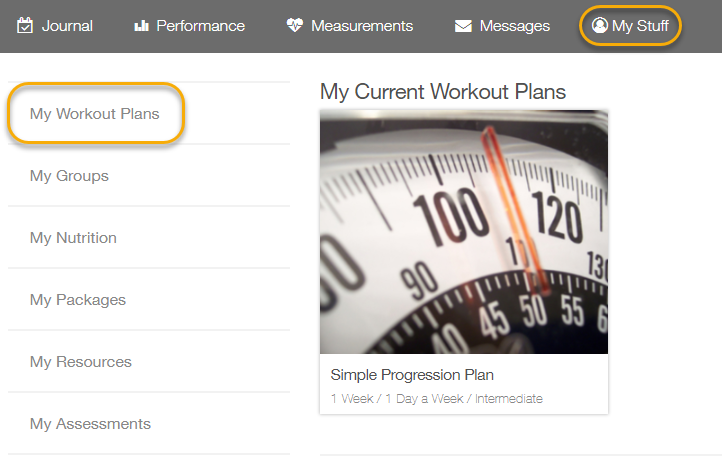Open My Assessments in the sidebar

(90, 424)
